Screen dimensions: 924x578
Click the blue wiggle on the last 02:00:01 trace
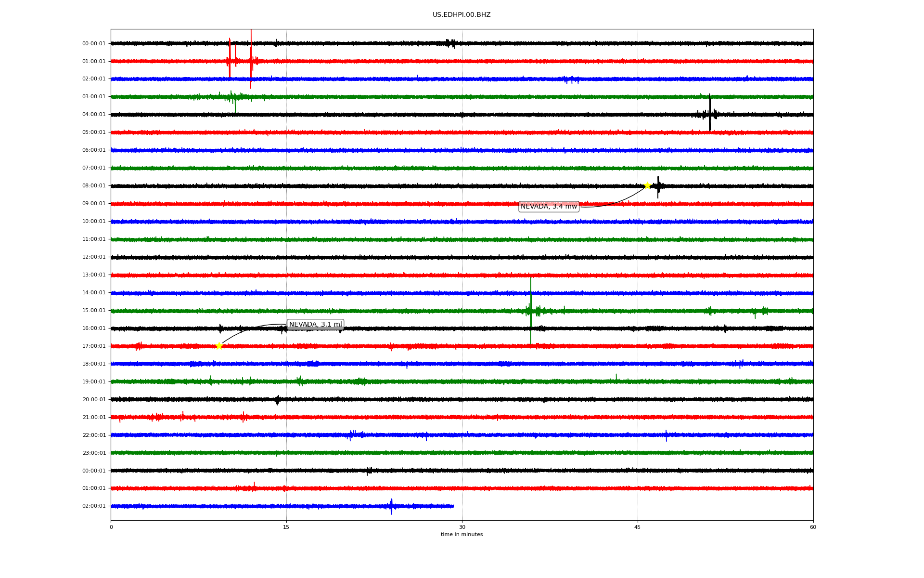(x=391, y=506)
